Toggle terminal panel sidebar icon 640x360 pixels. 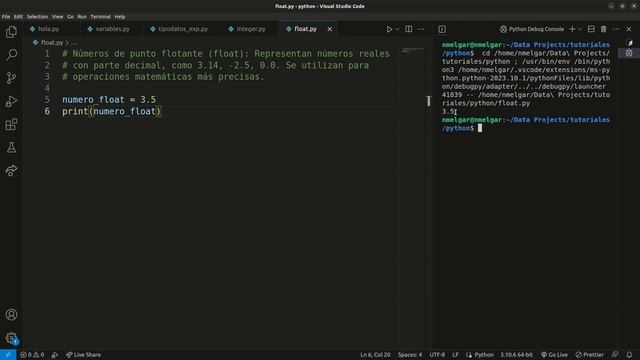coord(442,29)
